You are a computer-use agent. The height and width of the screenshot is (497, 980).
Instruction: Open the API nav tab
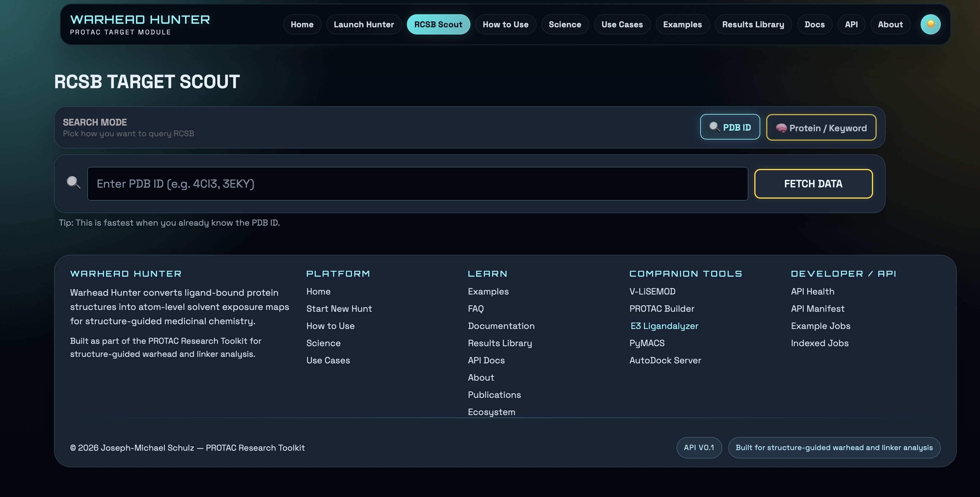851,24
